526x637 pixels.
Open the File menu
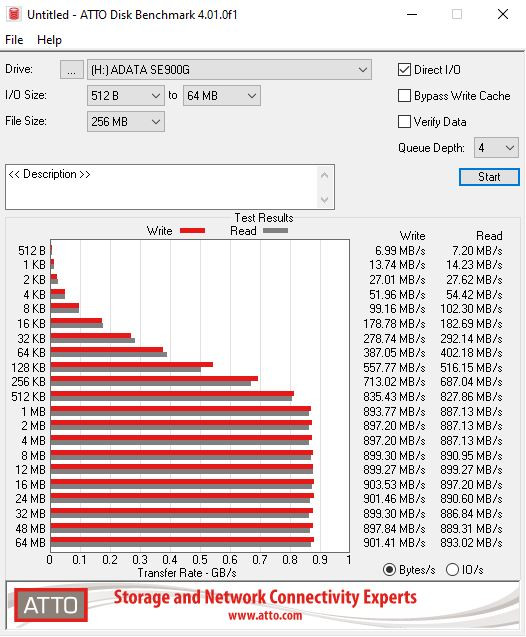(x=14, y=40)
